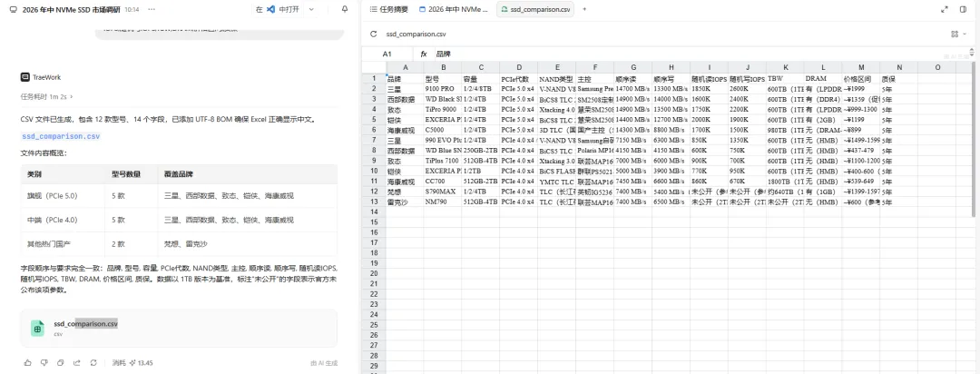This screenshot has width=980, height=374.
Task: Click the A1 cell name box
Action: pyautogui.click(x=387, y=54)
